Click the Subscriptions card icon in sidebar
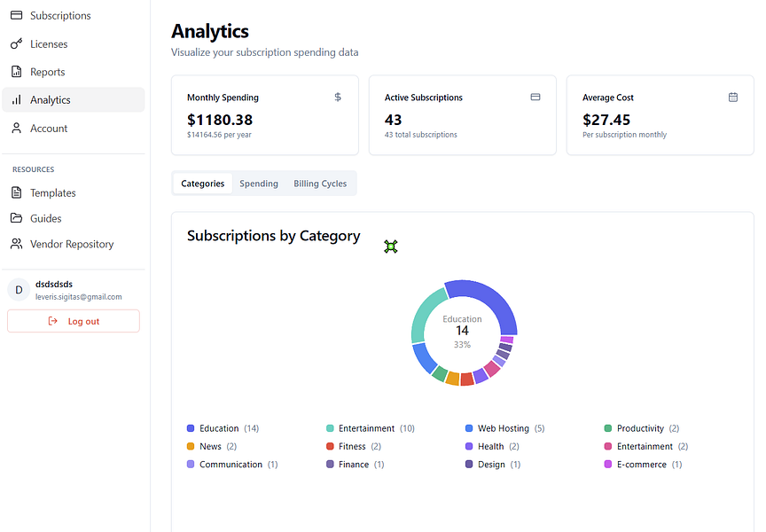 click(x=16, y=16)
